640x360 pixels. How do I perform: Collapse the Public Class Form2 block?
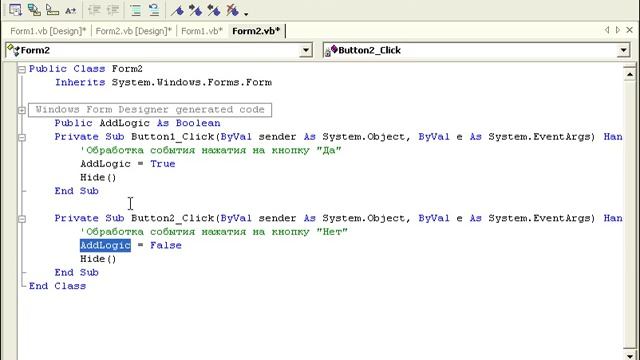click(22, 69)
